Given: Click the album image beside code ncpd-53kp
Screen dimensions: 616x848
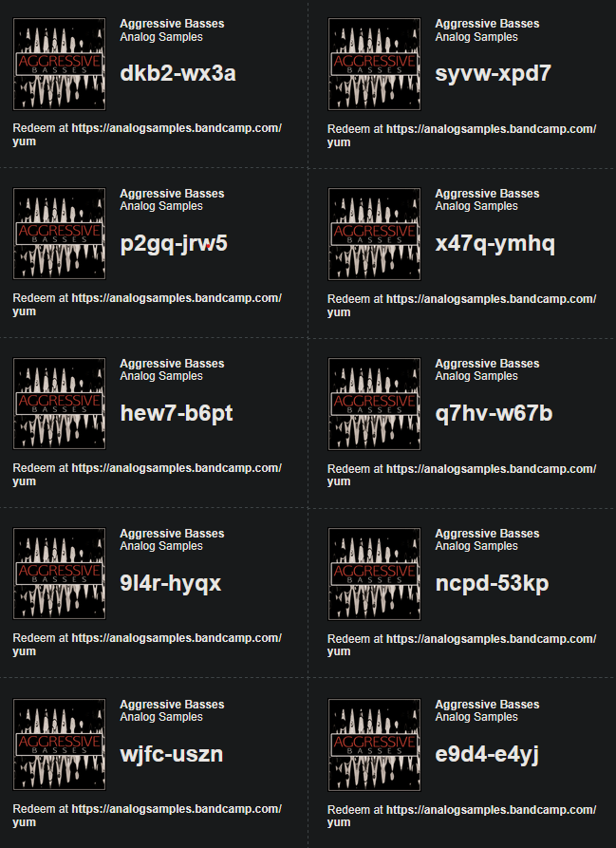Looking at the screenshot, I should point(374,575).
